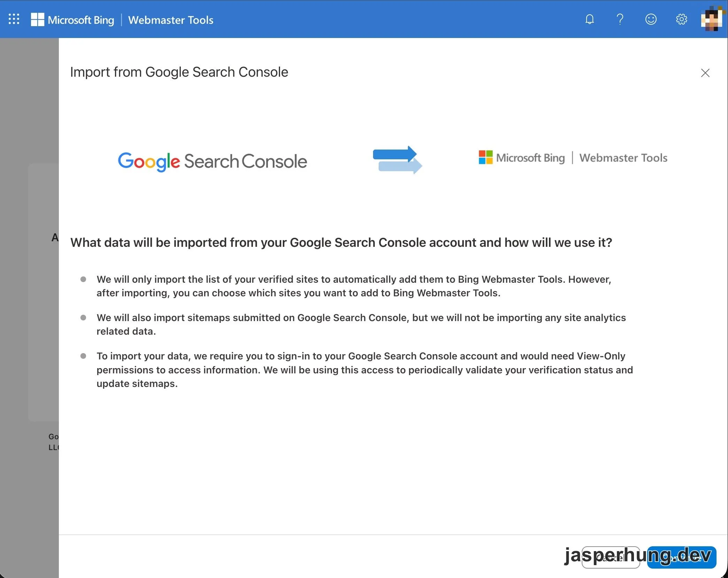Click the "Import from Google Search Console" title
Viewport: 728px width, 578px height.
point(179,72)
